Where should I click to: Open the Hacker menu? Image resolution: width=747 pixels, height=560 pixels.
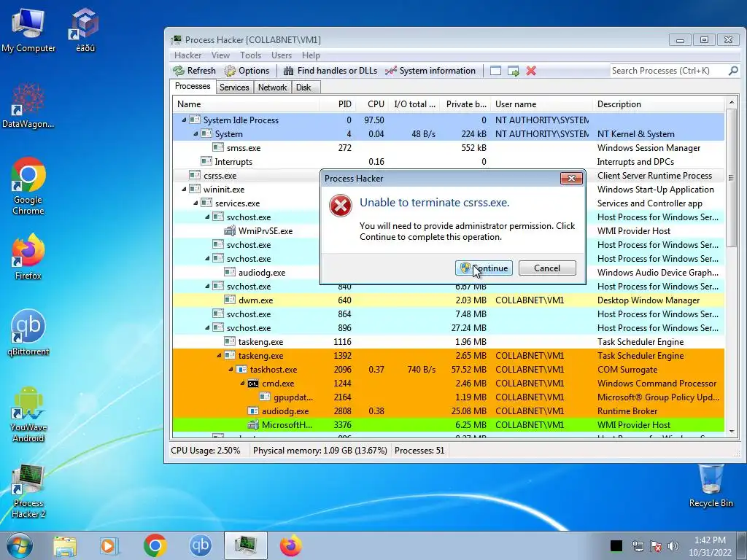click(187, 55)
